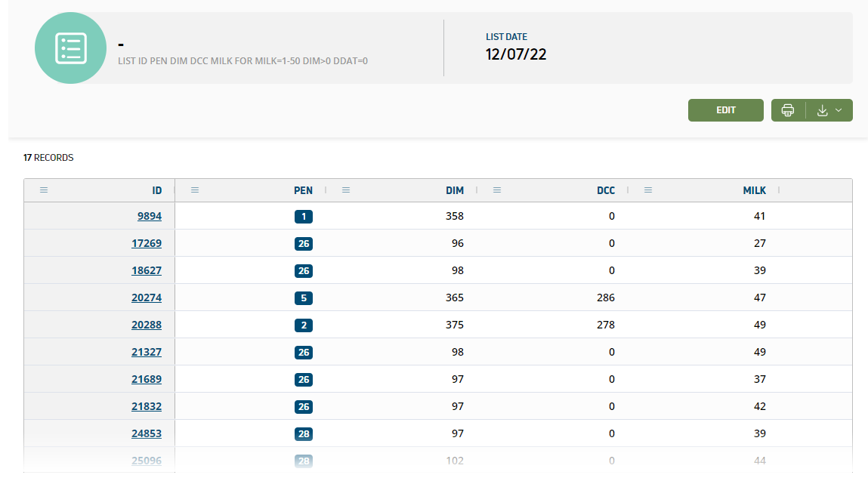The height and width of the screenshot is (481, 868).
Task: Click the download icon
Action: coord(822,110)
